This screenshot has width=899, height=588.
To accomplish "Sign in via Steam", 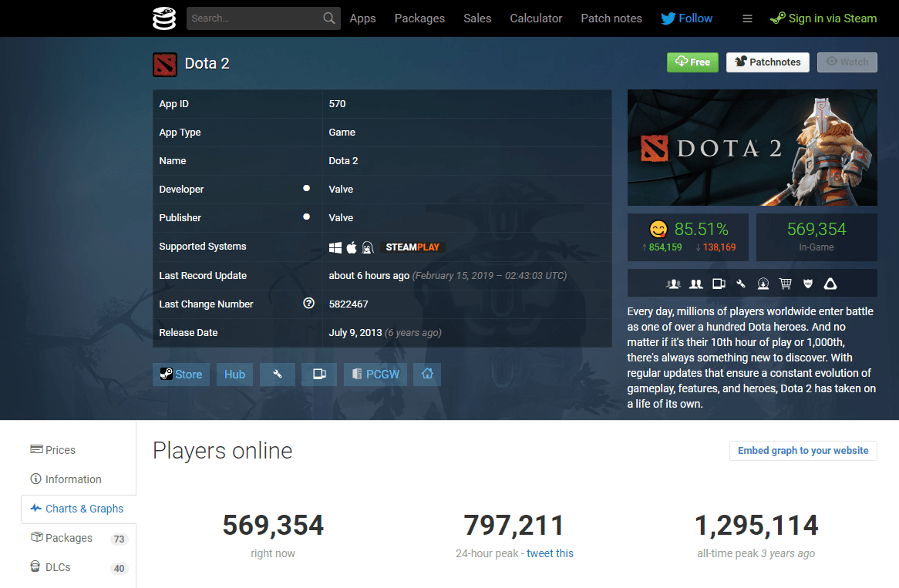I will [823, 18].
